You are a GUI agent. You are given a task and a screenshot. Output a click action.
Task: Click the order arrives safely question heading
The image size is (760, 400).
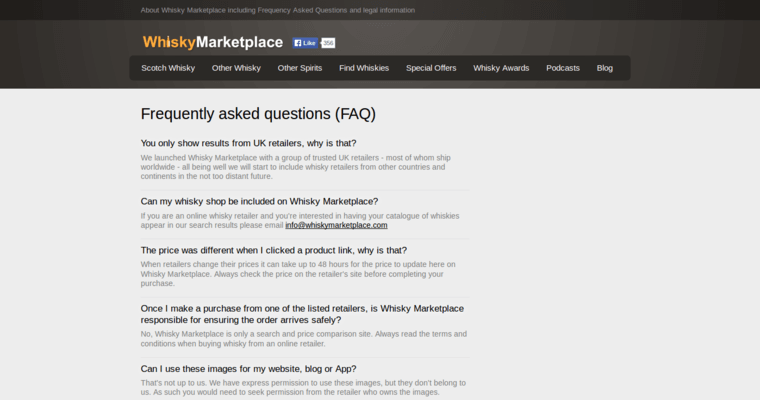coord(302,314)
